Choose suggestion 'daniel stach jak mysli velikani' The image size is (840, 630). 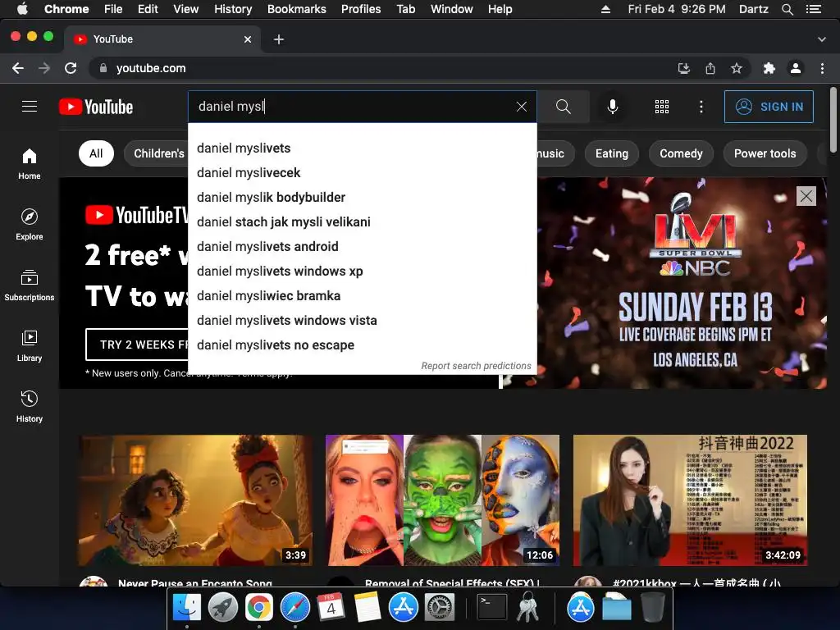[362, 221]
